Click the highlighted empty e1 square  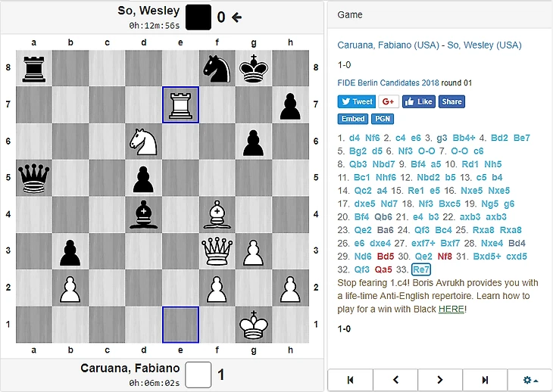pyautogui.click(x=180, y=325)
